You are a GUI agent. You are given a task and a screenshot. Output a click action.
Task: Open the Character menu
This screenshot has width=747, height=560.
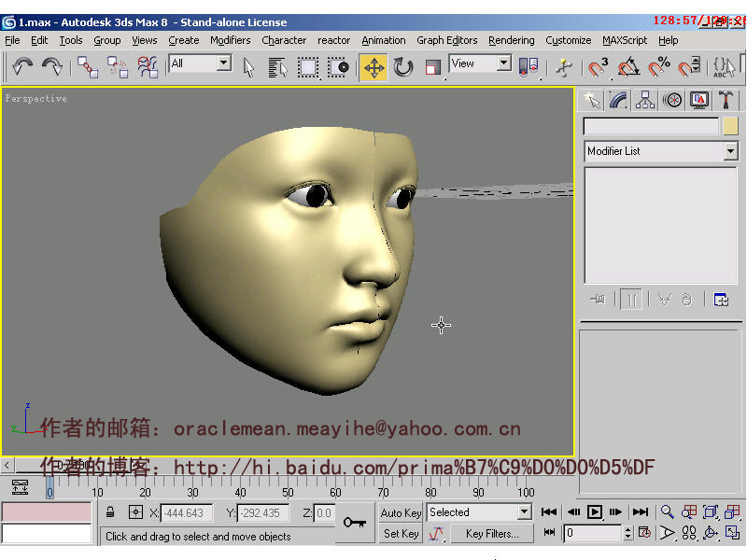(284, 40)
